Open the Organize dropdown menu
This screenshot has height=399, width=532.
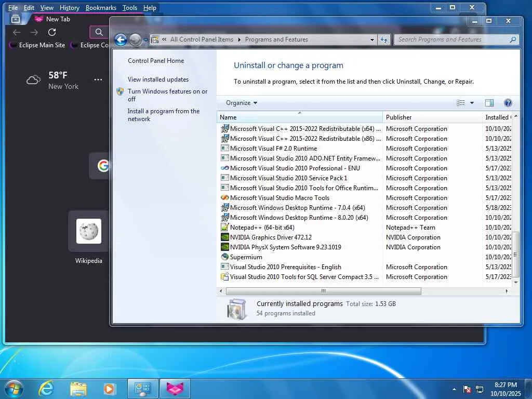pos(241,103)
